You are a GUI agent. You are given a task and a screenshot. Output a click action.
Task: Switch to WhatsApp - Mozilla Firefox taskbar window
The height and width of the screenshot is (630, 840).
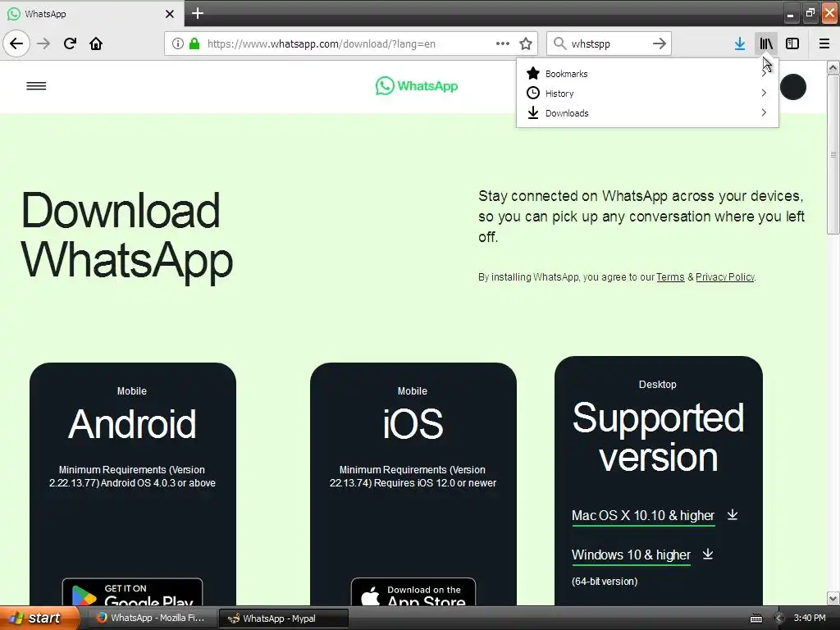pyautogui.click(x=152, y=618)
